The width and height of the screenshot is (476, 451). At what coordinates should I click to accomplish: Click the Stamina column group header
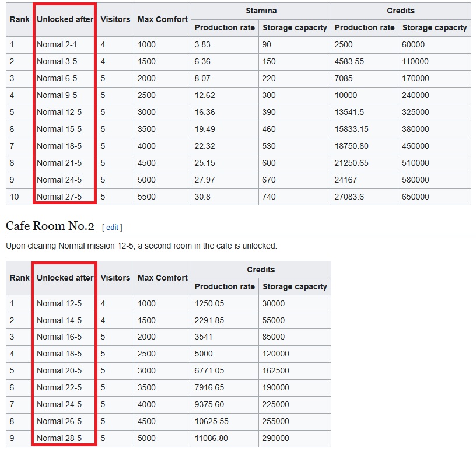(261, 11)
